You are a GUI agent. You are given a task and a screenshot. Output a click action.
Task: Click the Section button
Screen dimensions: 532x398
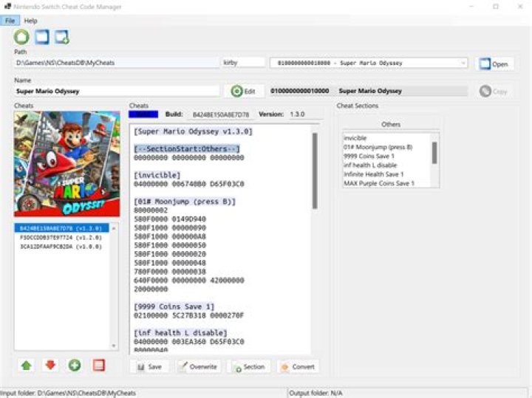click(249, 367)
